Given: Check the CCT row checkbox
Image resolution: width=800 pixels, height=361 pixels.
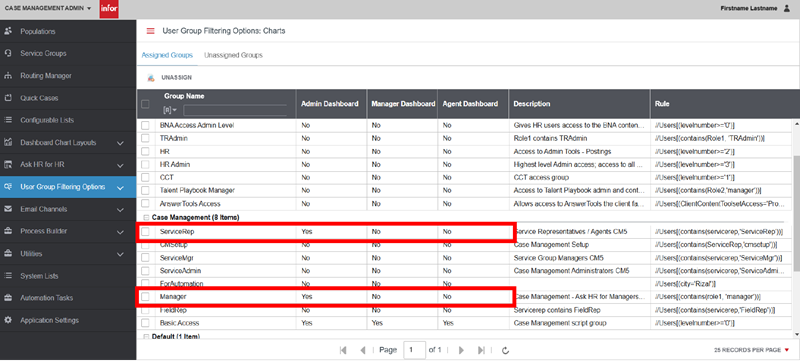Looking at the screenshot, I should 145,177.
